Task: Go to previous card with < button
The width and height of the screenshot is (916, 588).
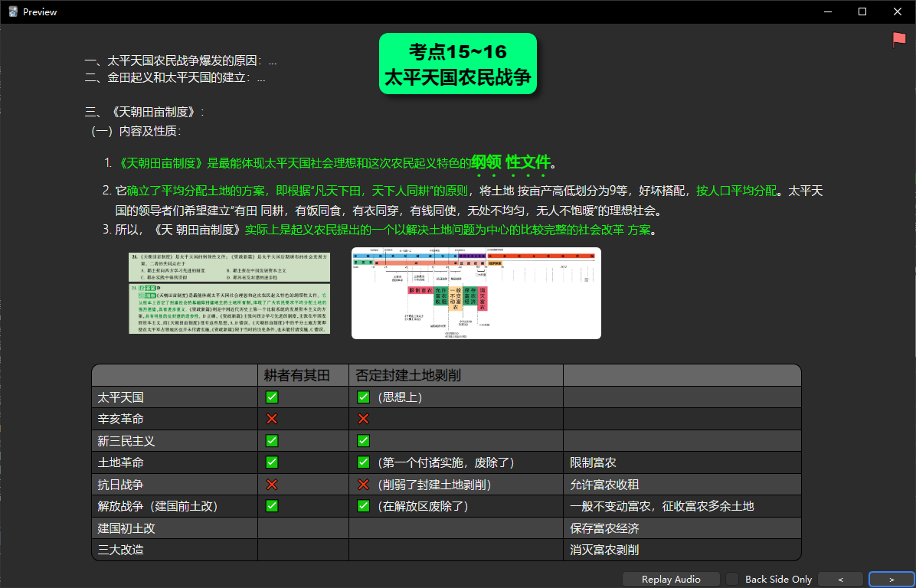Action: (x=840, y=579)
